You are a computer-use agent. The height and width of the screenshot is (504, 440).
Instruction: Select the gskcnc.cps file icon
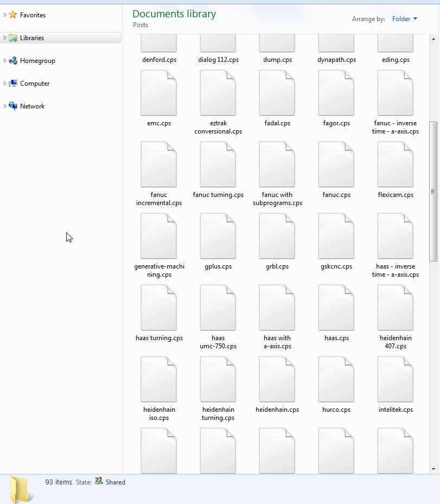[336, 237]
